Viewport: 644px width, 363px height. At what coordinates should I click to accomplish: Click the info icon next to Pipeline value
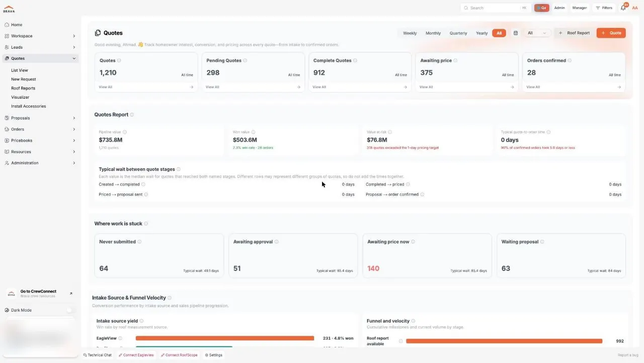[125, 132]
